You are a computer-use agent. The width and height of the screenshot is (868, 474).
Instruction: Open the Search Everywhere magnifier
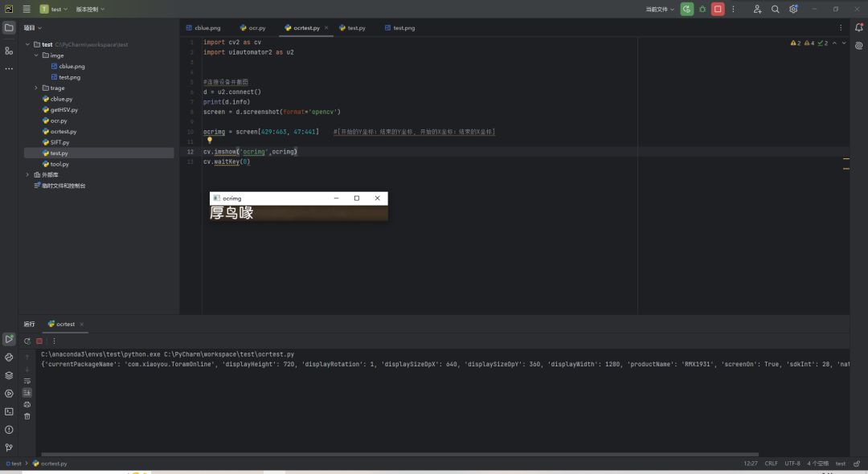(x=776, y=9)
